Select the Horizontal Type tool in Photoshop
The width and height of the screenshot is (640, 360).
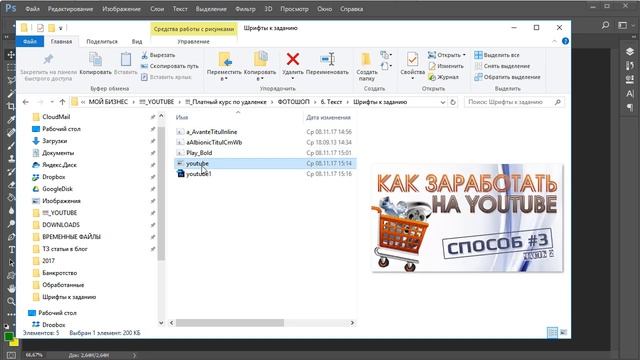(11, 249)
